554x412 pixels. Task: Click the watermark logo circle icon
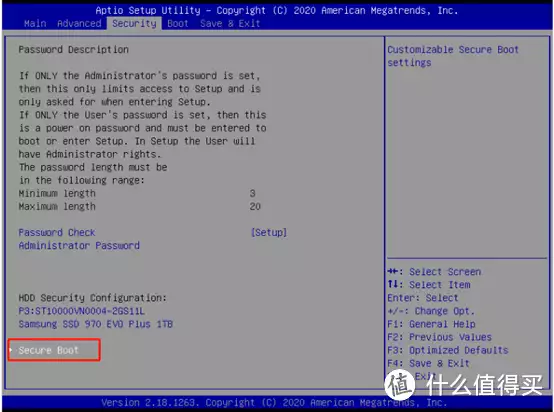[400, 385]
